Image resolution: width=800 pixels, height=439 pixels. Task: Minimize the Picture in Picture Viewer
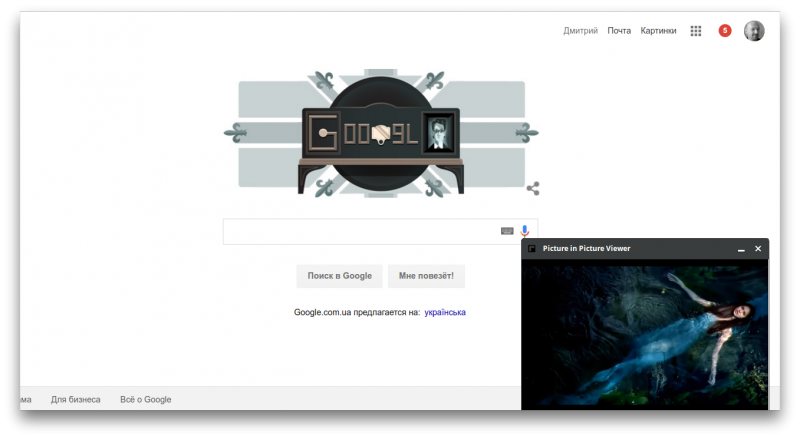click(x=741, y=249)
